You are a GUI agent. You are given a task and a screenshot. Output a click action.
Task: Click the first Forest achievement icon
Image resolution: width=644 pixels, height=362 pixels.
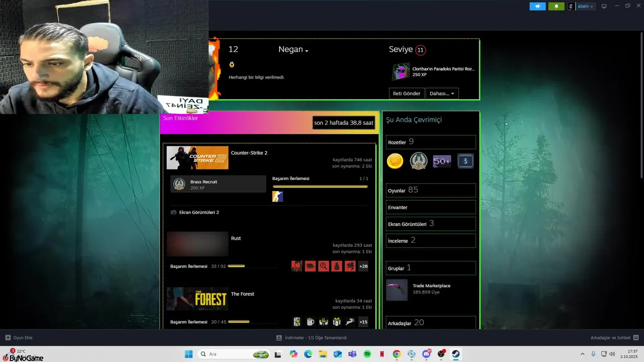tap(297, 322)
